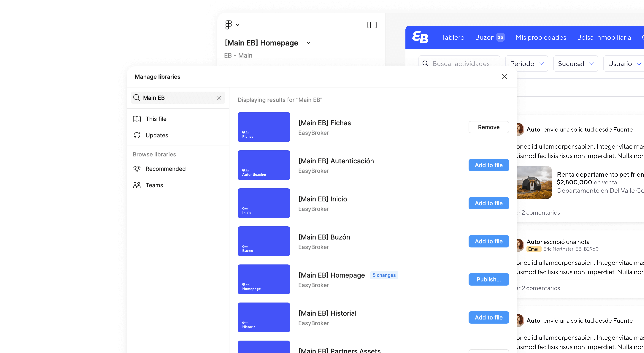
Task: Select the Historial library thumbnail
Action: 264,317
